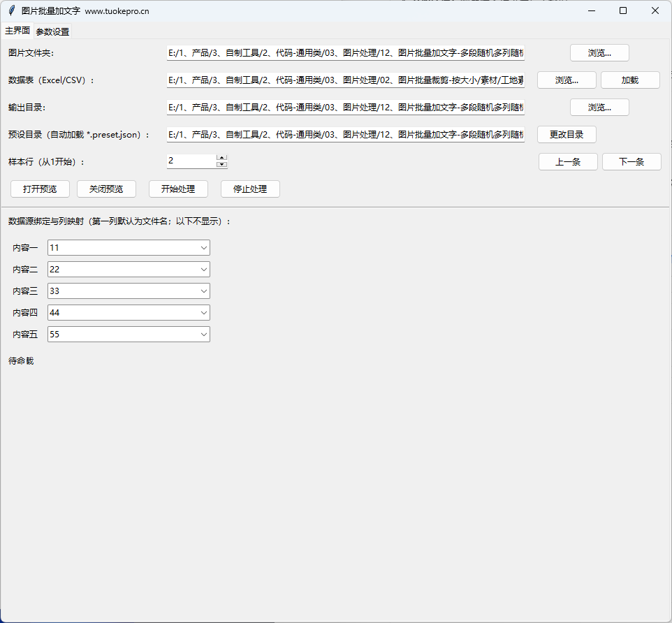Expand the 内容三 column mapping dropdown

point(203,291)
